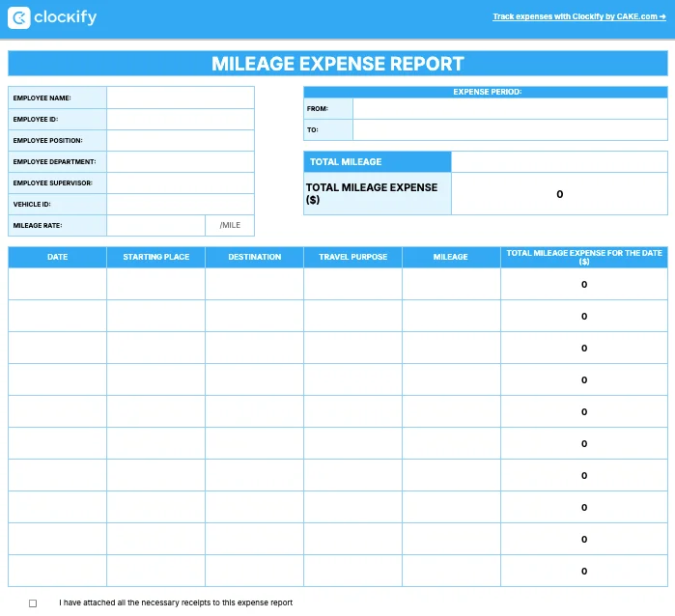Select the expense period To field

point(510,129)
